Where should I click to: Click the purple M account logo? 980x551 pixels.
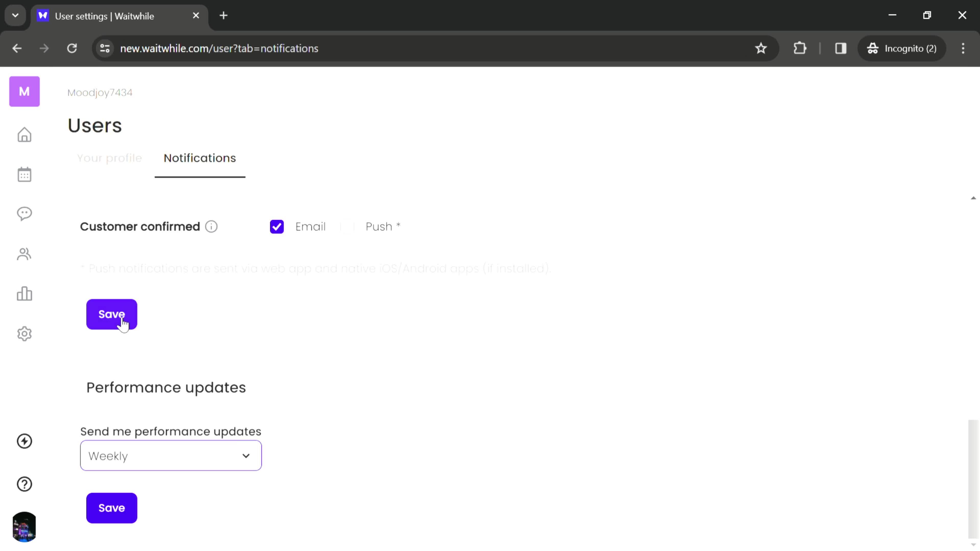(24, 91)
